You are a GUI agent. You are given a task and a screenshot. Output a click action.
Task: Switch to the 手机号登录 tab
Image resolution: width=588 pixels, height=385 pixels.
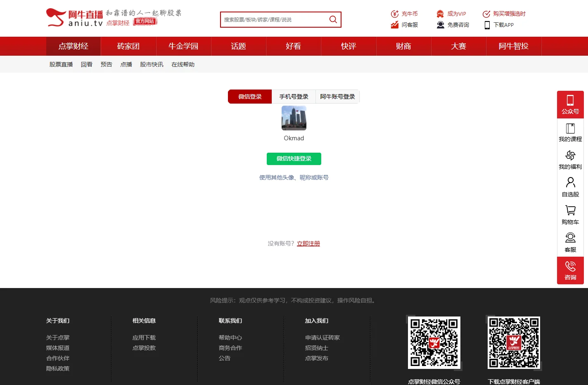click(x=294, y=97)
